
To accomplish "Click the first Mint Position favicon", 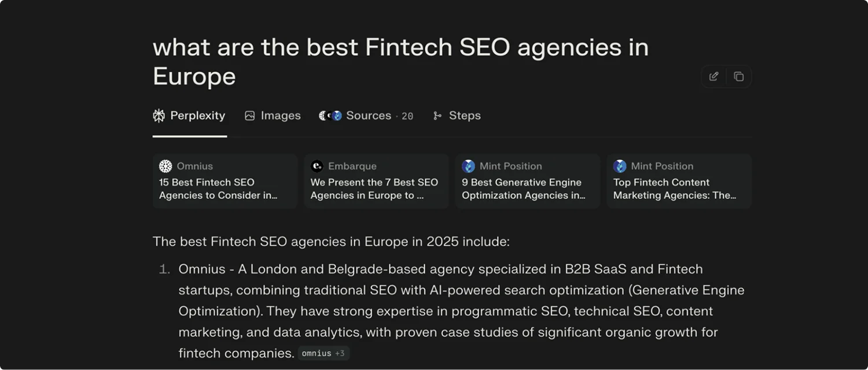I will 468,166.
